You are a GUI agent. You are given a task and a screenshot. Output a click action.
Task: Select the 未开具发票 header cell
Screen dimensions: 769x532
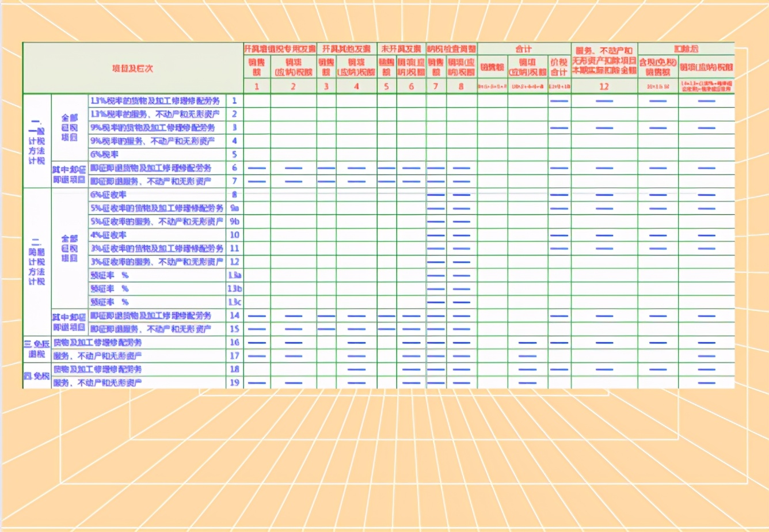[x=401, y=49]
